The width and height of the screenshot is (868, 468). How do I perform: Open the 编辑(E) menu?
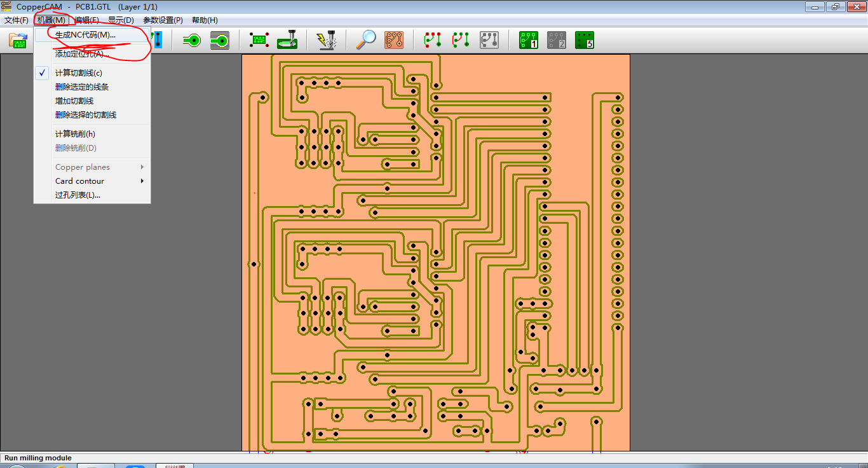pyautogui.click(x=86, y=20)
